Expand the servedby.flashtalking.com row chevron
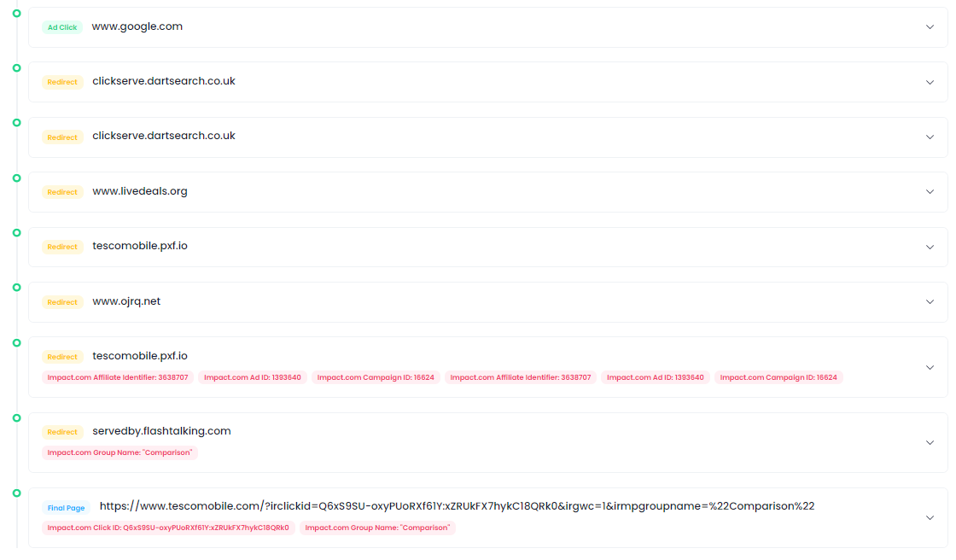The width and height of the screenshot is (956, 560). (930, 442)
